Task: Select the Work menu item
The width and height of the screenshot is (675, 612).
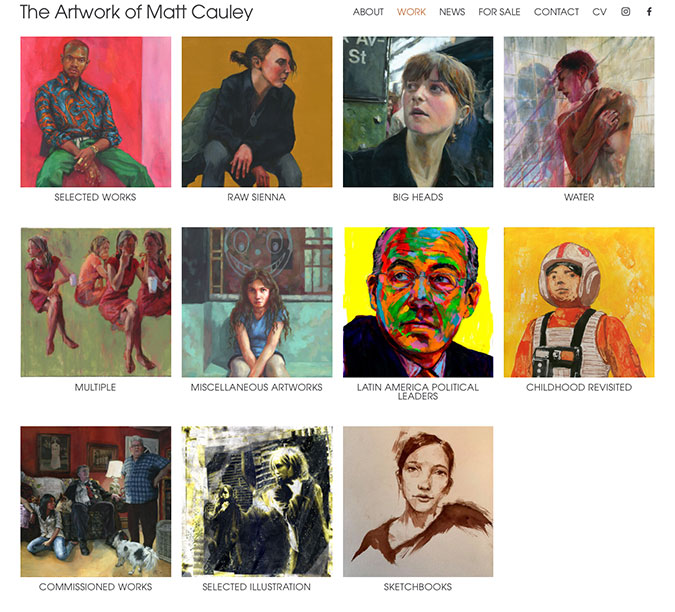Action: 411,12
